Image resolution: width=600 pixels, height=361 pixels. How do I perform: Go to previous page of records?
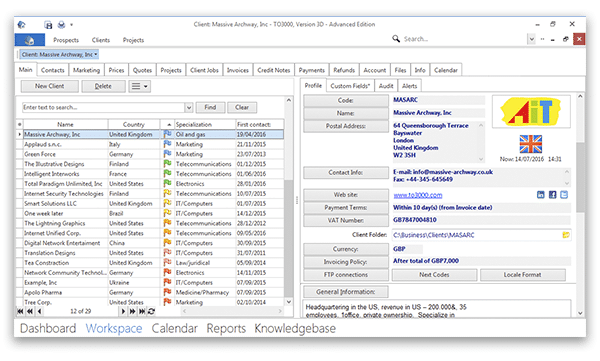pyautogui.click(x=29, y=311)
